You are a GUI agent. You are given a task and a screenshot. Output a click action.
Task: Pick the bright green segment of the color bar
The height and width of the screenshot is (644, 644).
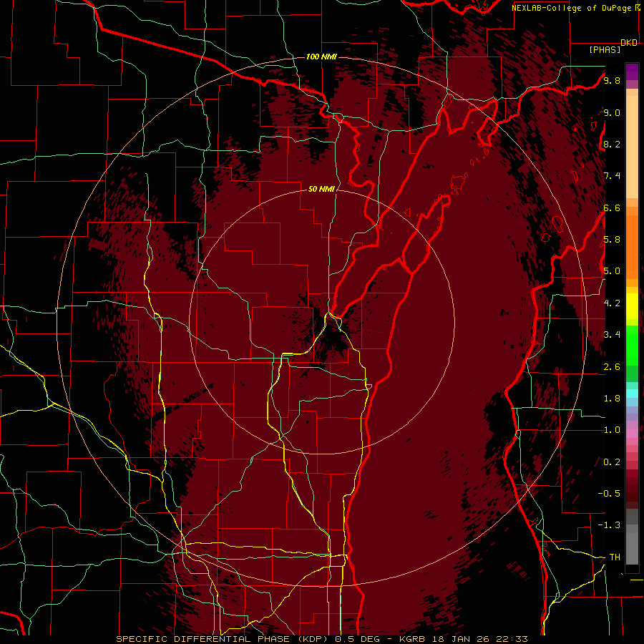(x=632, y=345)
